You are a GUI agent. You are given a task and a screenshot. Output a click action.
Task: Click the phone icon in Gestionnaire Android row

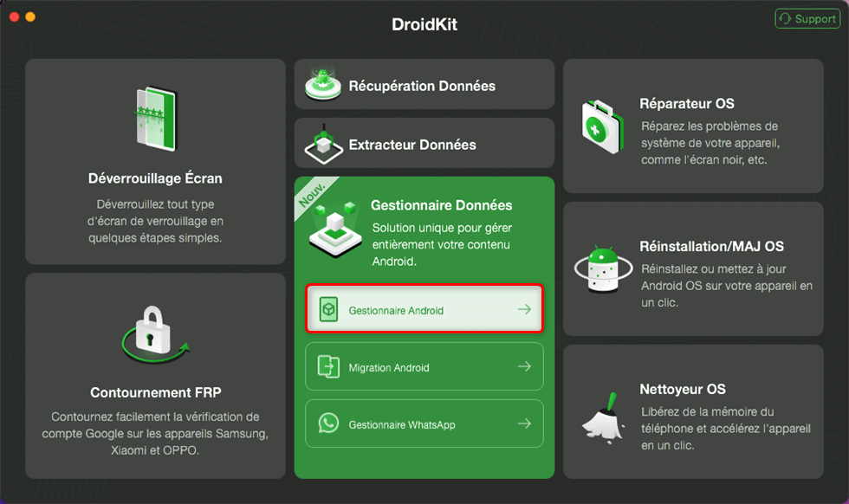(328, 309)
